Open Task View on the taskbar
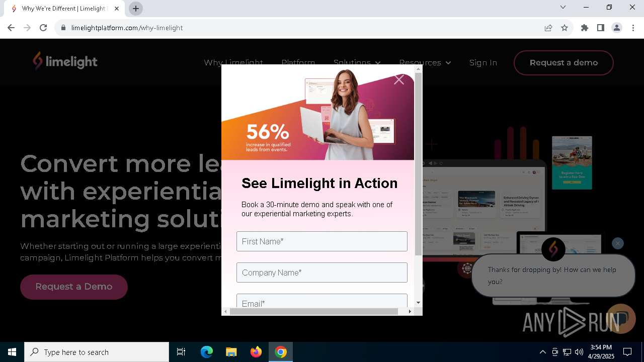The height and width of the screenshot is (362, 644). [x=181, y=352]
